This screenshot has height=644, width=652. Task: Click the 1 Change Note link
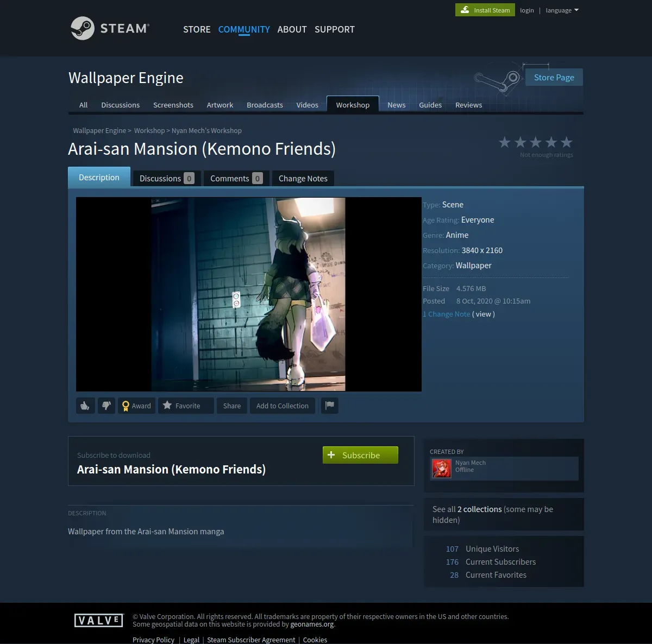(x=447, y=314)
